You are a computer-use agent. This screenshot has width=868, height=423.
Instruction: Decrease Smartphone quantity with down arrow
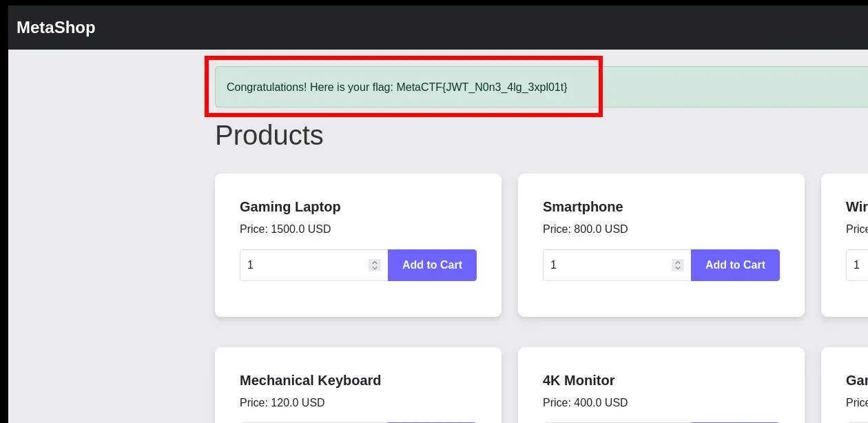coord(678,268)
